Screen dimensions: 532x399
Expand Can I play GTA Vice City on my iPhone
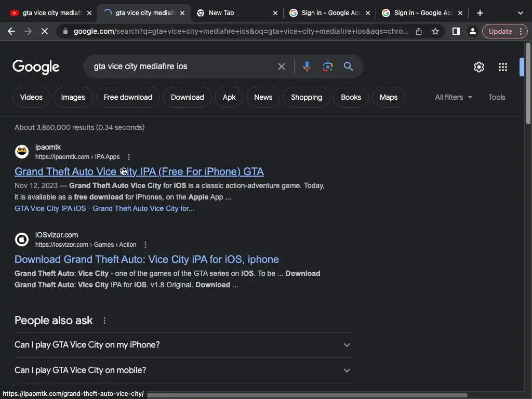(183, 345)
